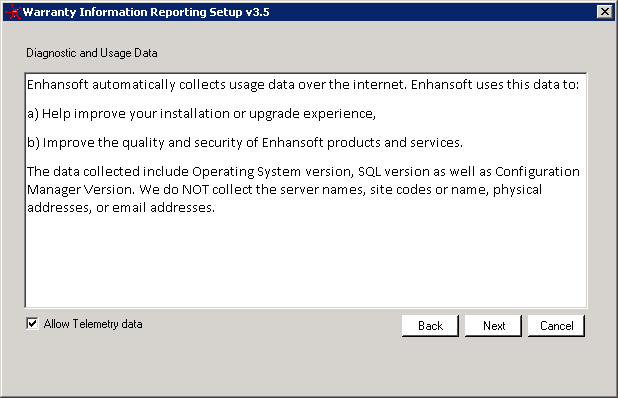Screen dimensions: 618x398
Task: Click the blank white area of the text box
Action: coord(306,262)
